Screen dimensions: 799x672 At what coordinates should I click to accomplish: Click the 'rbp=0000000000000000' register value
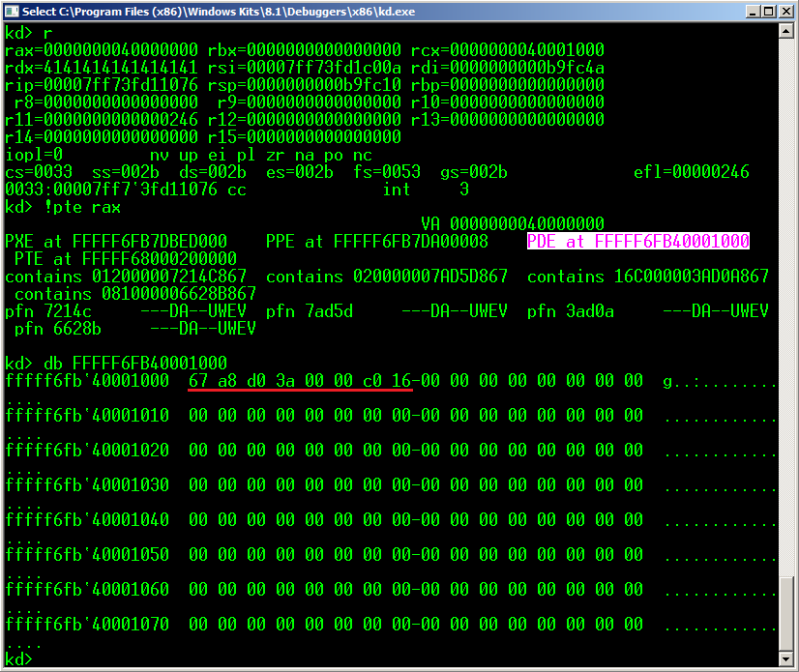click(508, 84)
